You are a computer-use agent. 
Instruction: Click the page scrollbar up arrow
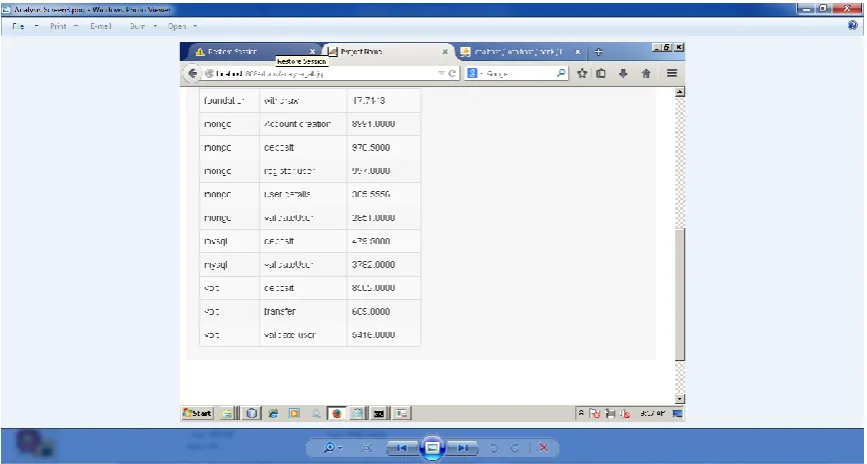point(680,92)
